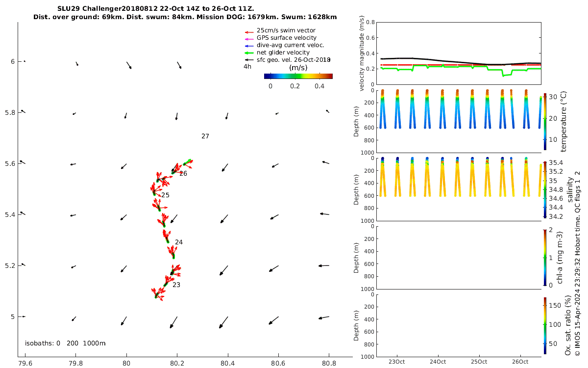
Task: Click the Ox. sat. ratio color bar
Action: click(x=545, y=325)
